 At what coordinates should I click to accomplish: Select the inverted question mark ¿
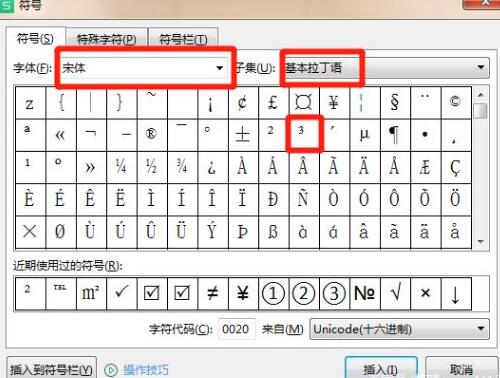pyautogui.click(x=213, y=167)
